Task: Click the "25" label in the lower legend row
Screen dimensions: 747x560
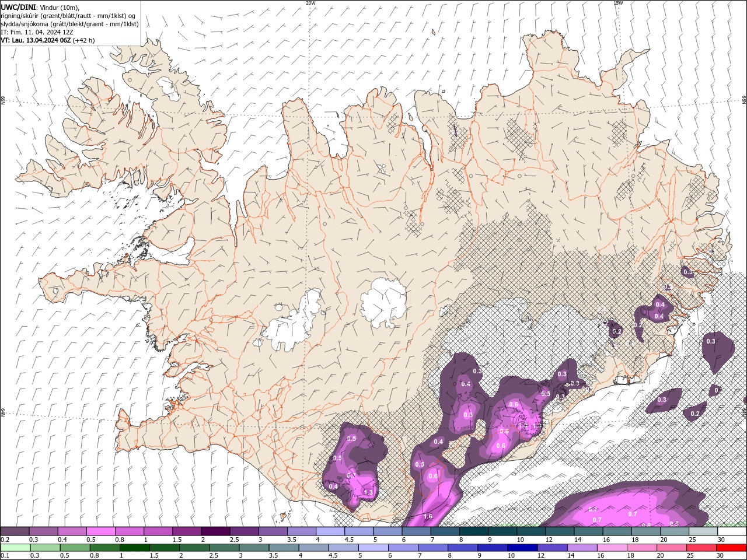Action: 690,555
